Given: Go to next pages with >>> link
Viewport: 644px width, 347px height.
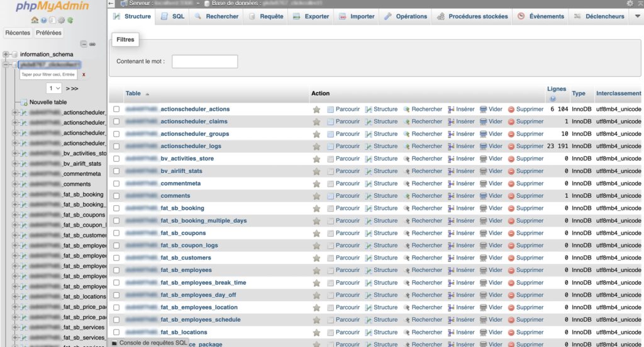Looking at the screenshot, I should pos(72,88).
